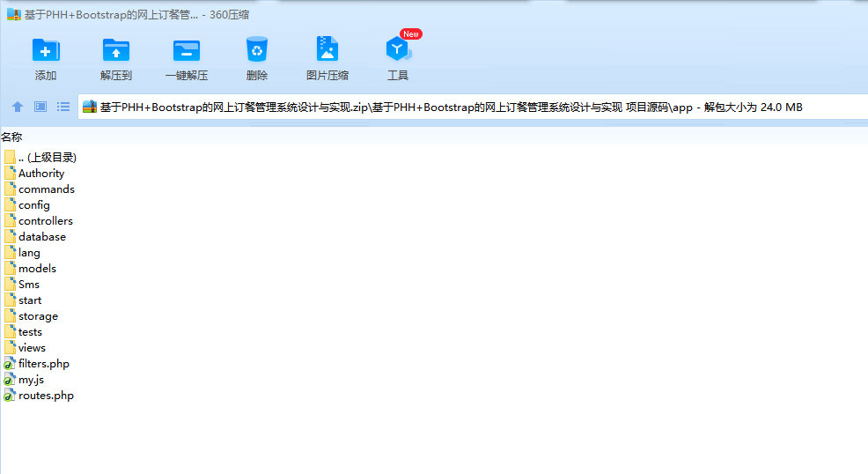Click the folder icon beside Authority
The height and width of the screenshot is (474, 868).
click(x=10, y=173)
